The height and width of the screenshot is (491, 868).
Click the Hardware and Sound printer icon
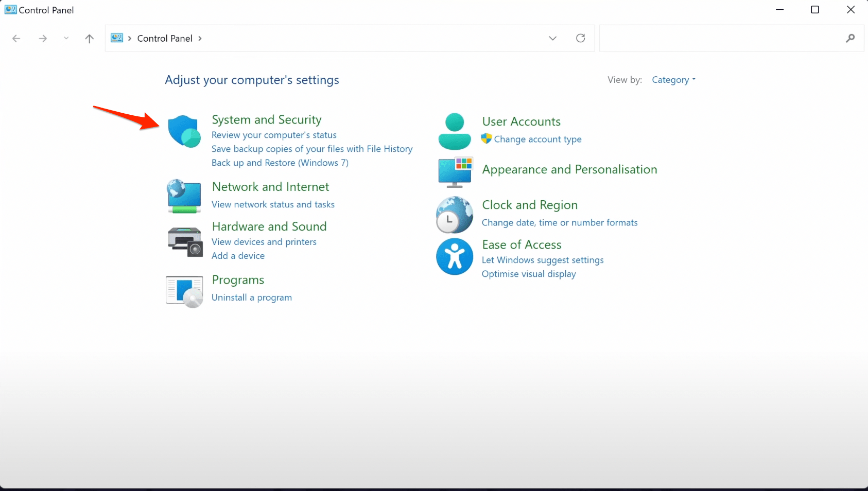point(185,241)
